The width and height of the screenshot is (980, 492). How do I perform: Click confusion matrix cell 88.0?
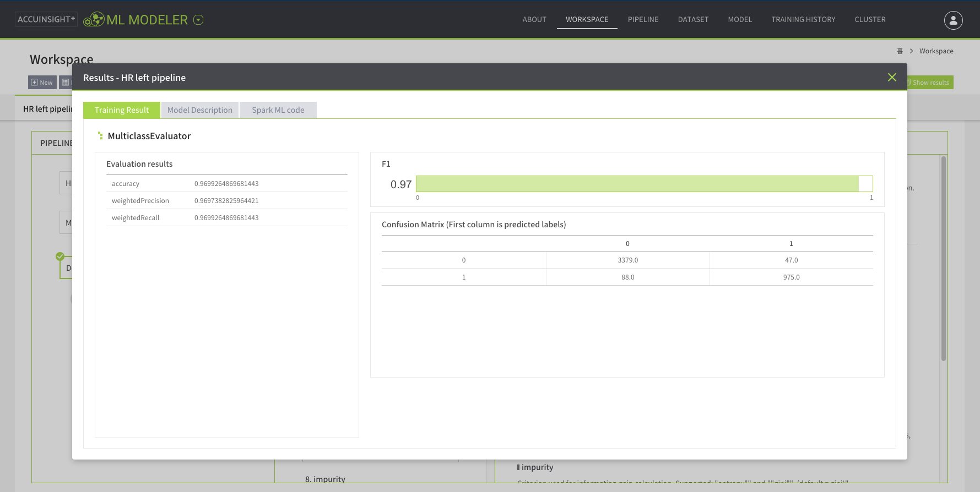[x=627, y=277]
